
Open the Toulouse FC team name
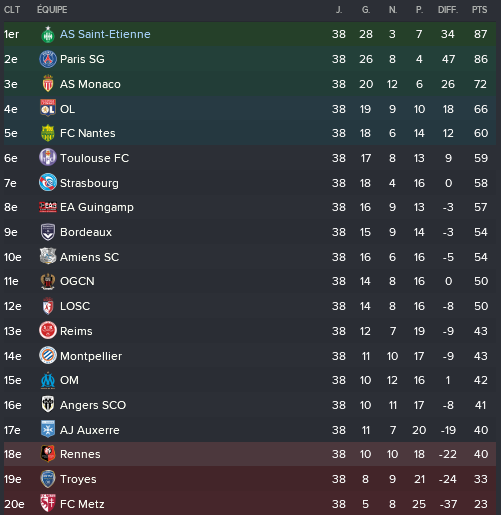click(x=94, y=158)
